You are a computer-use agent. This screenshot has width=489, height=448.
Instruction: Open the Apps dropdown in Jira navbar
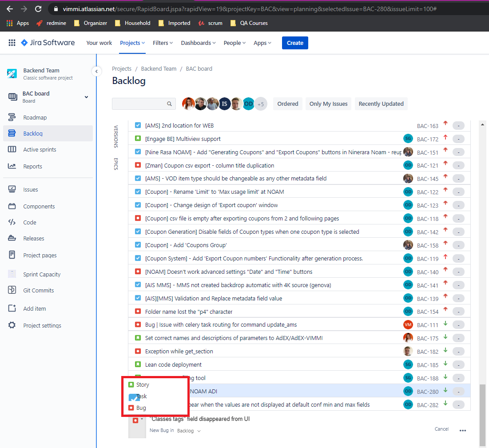(x=262, y=43)
